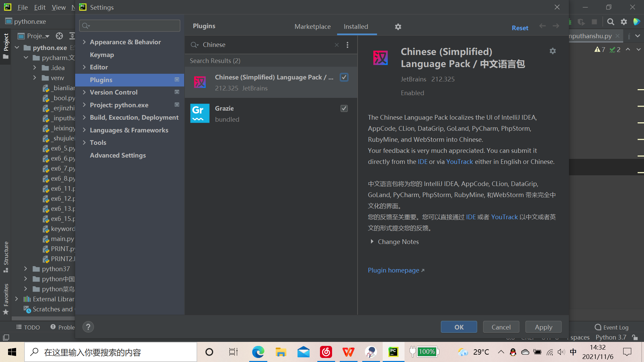This screenshot has width=644, height=362.
Task: Toggle the Grazie plugin checkbox
Action: (344, 108)
